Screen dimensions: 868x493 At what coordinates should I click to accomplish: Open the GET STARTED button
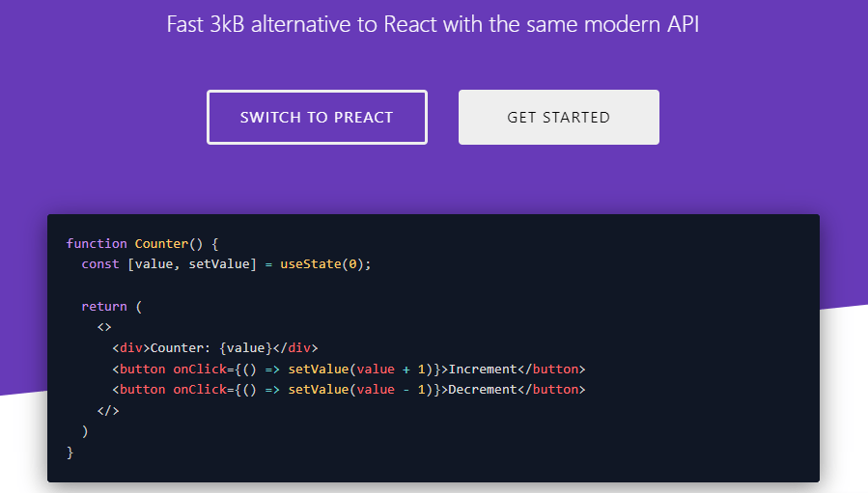click(559, 118)
